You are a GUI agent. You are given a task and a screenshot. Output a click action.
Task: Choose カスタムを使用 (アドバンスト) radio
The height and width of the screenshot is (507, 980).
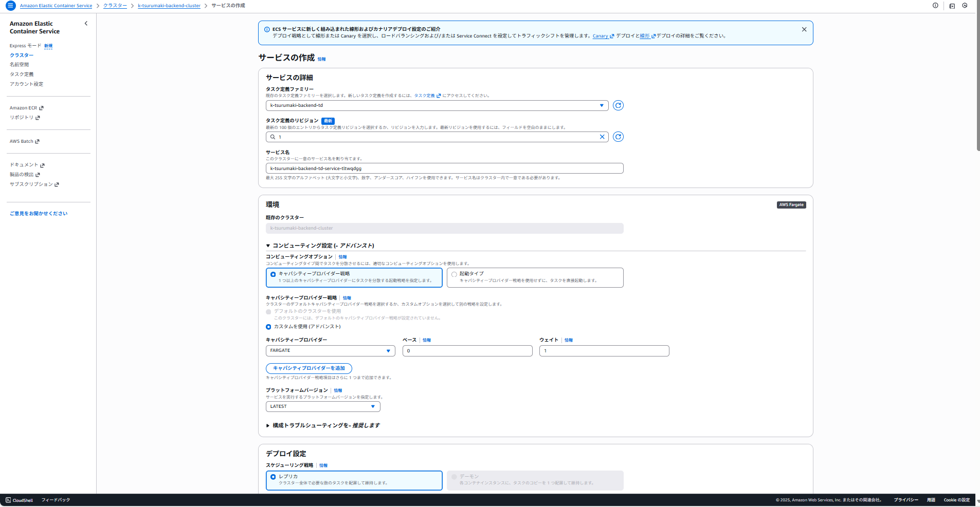pos(268,327)
